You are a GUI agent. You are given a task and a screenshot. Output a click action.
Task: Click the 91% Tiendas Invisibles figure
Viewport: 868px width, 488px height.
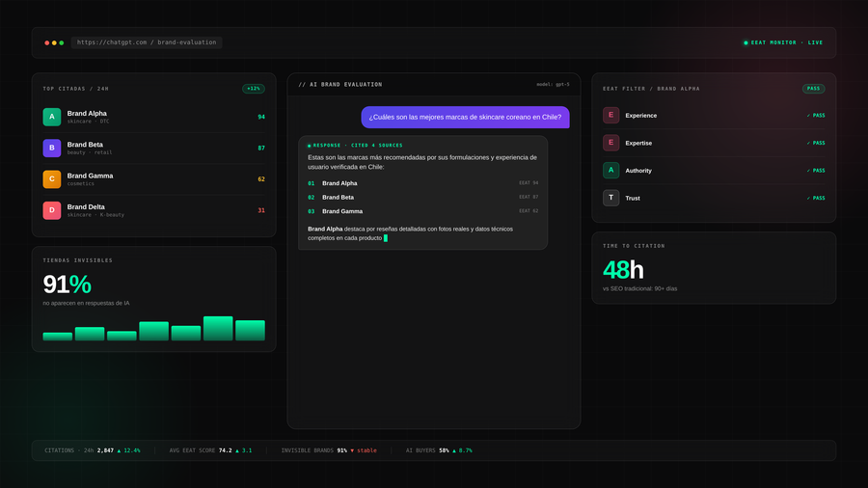click(x=67, y=285)
